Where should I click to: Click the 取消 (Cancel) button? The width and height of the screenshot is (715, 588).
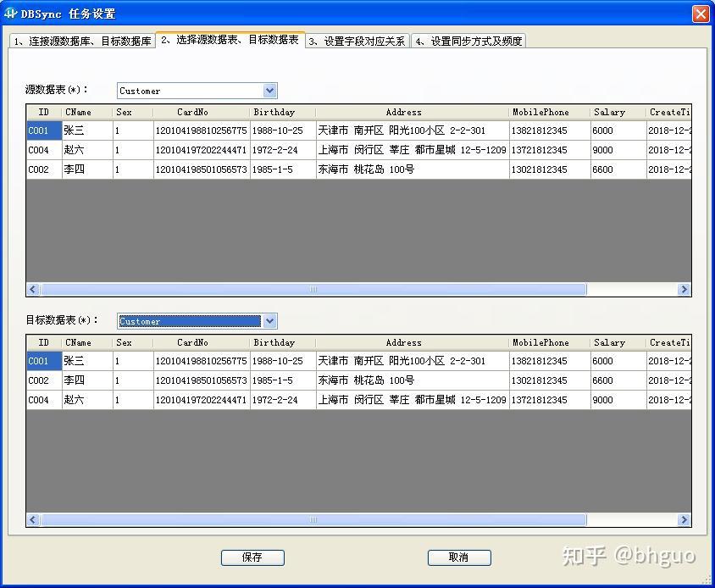click(x=458, y=557)
